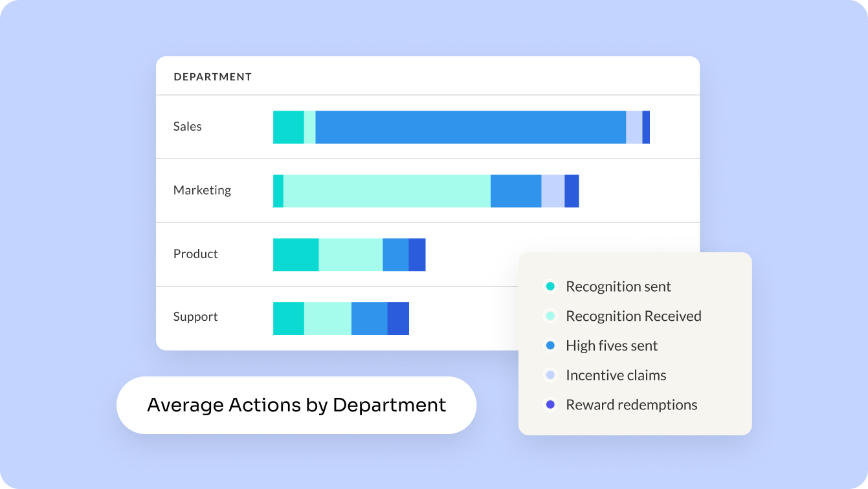This screenshot has width=868, height=489.
Task: Click Sales recognition sent bar segment
Action: pyautogui.click(x=289, y=127)
